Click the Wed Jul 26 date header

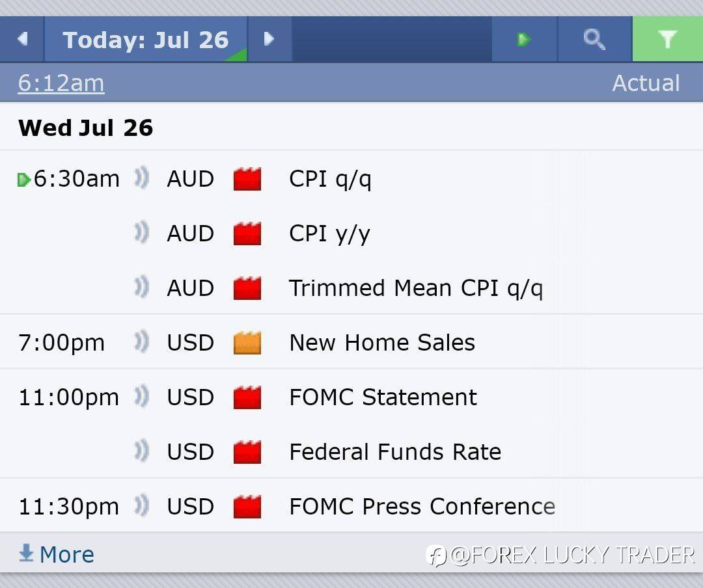click(86, 127)
